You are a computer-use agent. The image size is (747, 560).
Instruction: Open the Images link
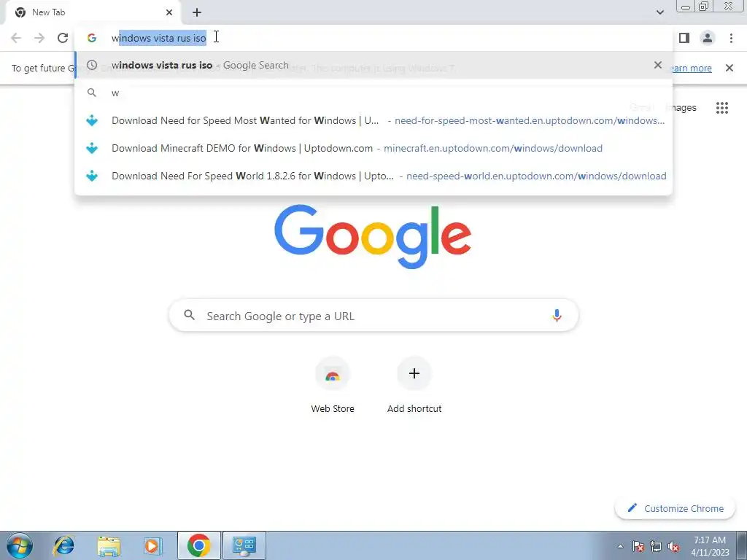pos(682,108)
